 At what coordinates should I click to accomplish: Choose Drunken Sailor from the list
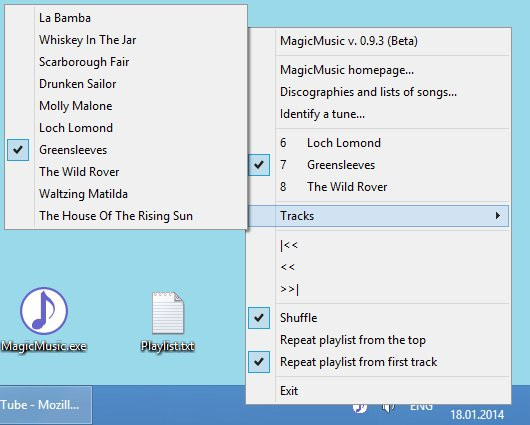[125, 84]
